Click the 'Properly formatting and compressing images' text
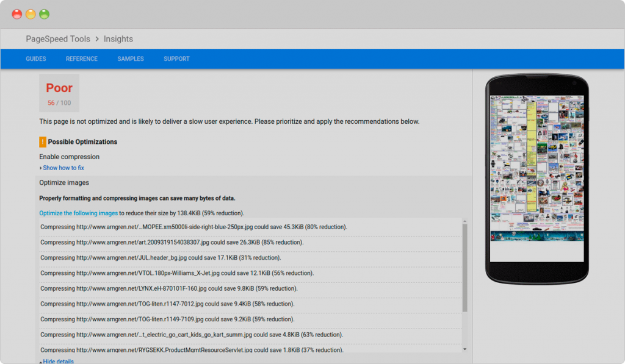The width and height of the screenshot is (625, 364). pyautogui.click(x=137, y=198)
